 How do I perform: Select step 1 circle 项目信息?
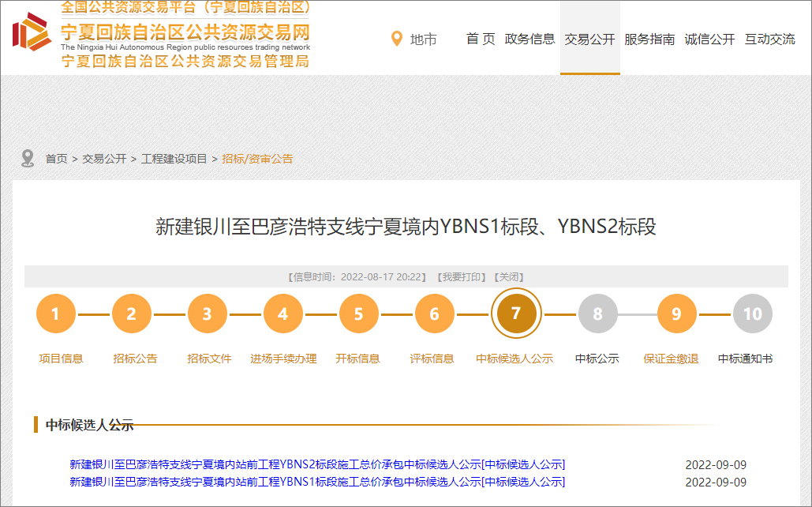[56, 314]
